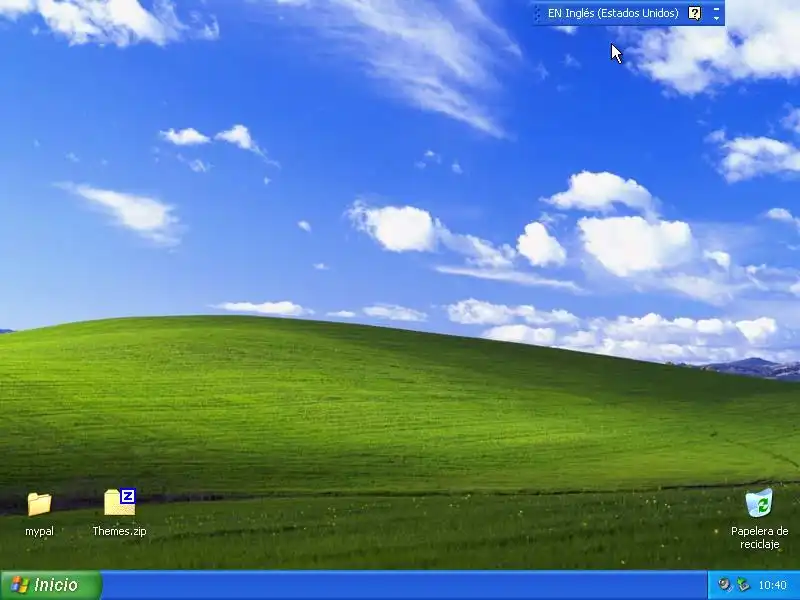Select the Papelera de reciclaje icon

(759, 503)
